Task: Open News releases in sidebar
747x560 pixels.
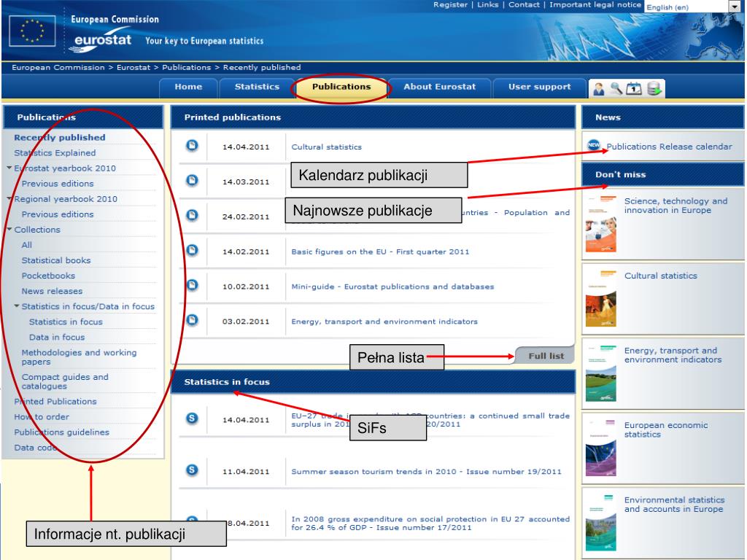Action: [52, 291]
